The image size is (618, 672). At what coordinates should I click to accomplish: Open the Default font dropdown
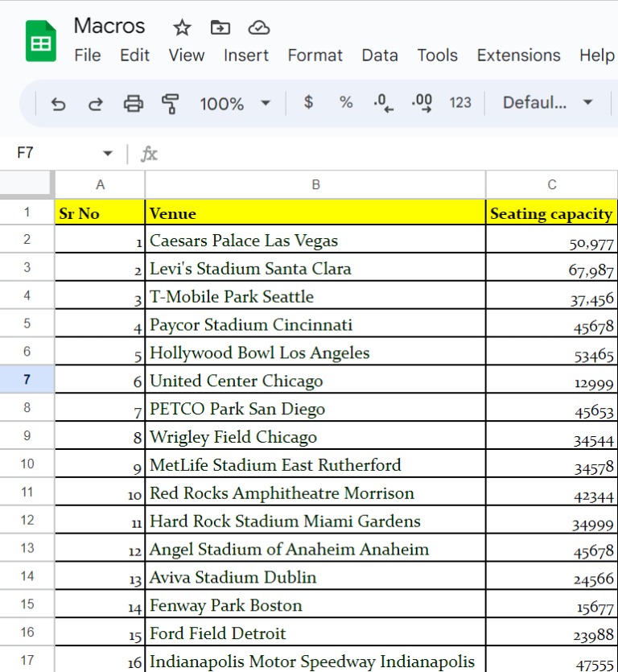tap(547, 102)
